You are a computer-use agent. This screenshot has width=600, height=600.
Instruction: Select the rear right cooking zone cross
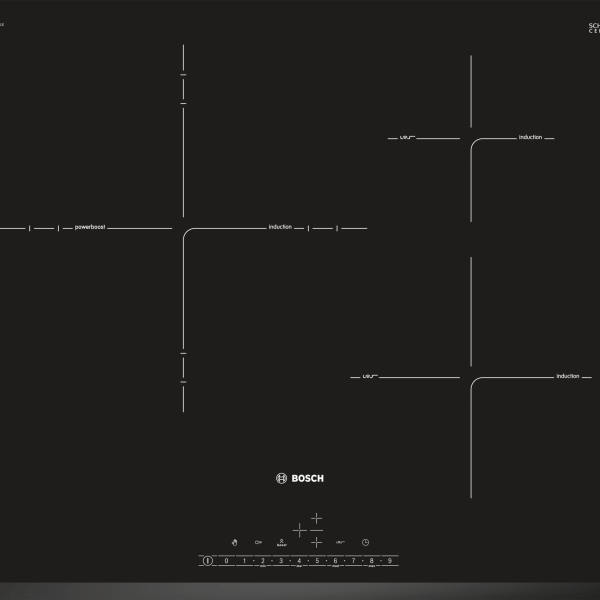[x=316, y=518]
